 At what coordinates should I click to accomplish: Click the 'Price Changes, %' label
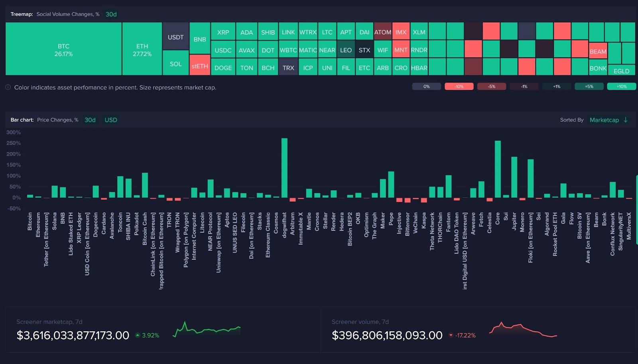pyautogui.click(x=58, y=120)
